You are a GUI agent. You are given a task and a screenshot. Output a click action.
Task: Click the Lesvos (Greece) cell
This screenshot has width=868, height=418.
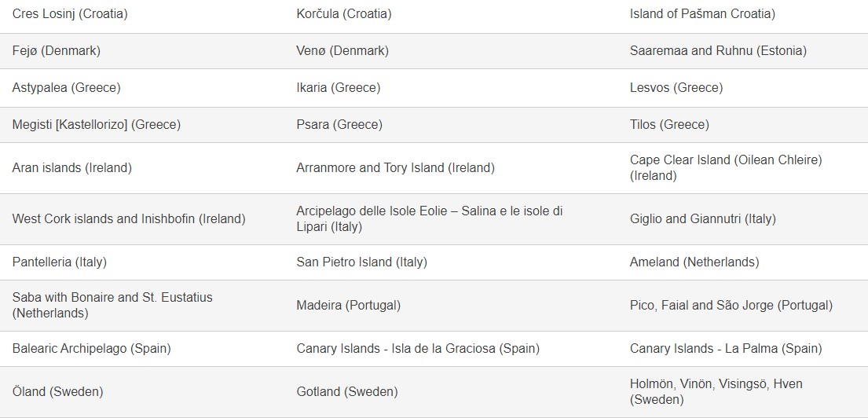676,87
